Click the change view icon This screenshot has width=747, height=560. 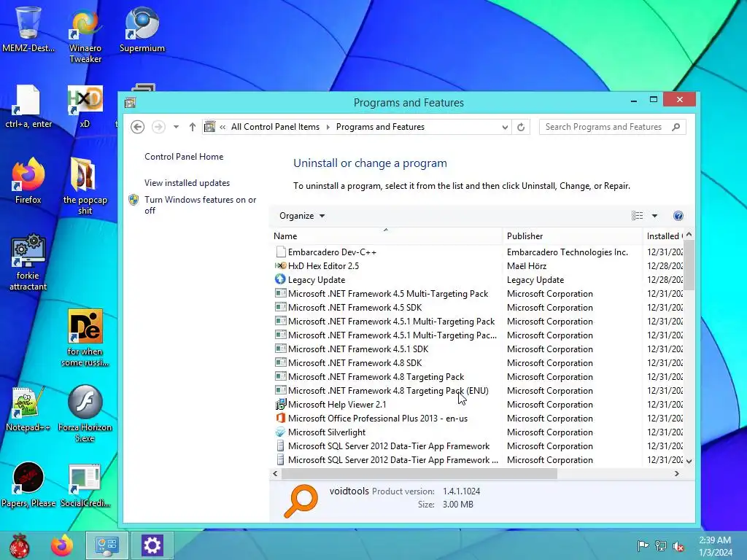pos(637,216)
